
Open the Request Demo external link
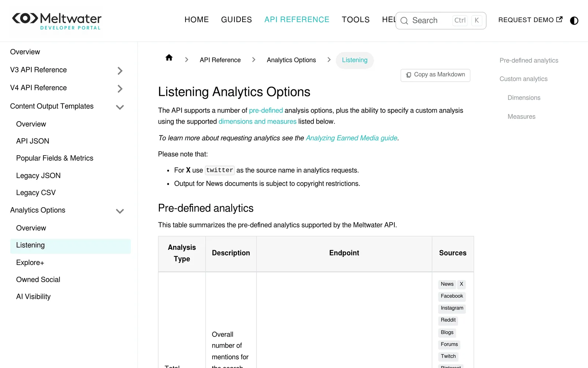tap(530, 20)
